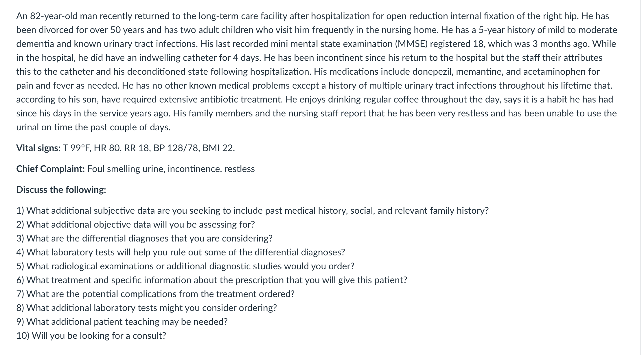Click 'Foul smelling urine, incontinence, restless' text
The height and width of the screenshot is (355, 644).
171,169
